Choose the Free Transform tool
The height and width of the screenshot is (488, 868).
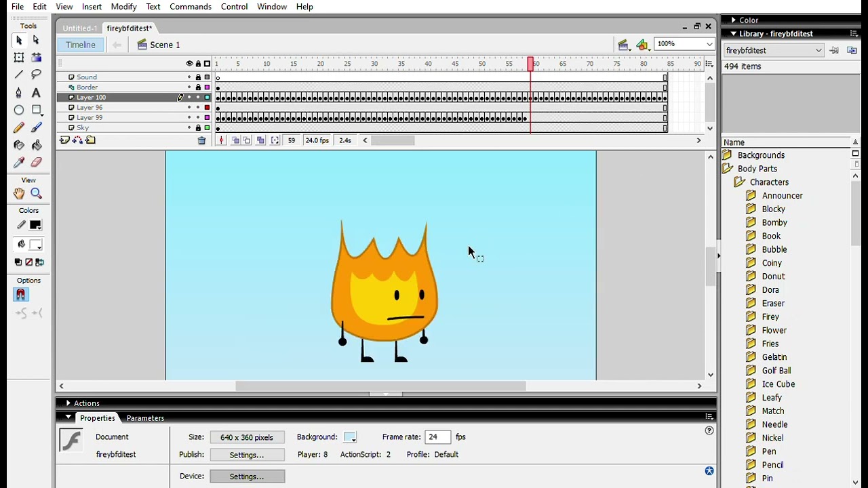[x=19, y=58]
